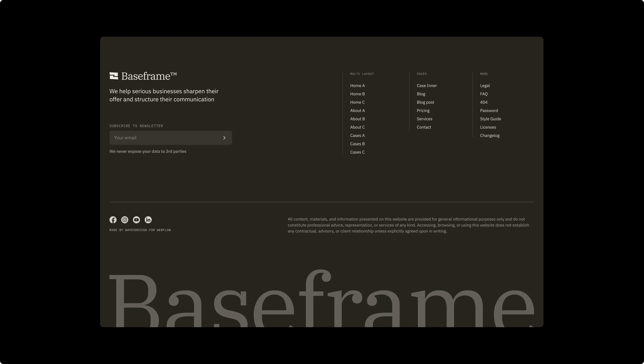644x364 pixels.
Task: Open About B link
Action: pos(358,119)
